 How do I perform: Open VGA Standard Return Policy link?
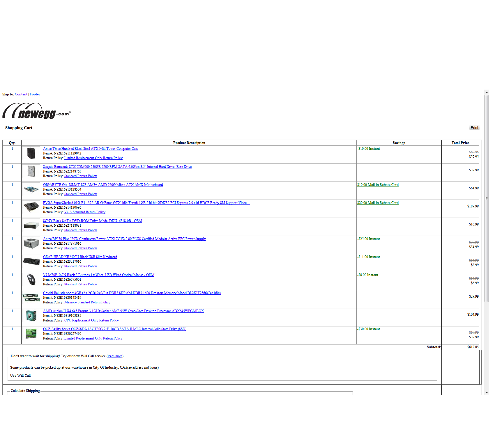[x=85, y=212]
